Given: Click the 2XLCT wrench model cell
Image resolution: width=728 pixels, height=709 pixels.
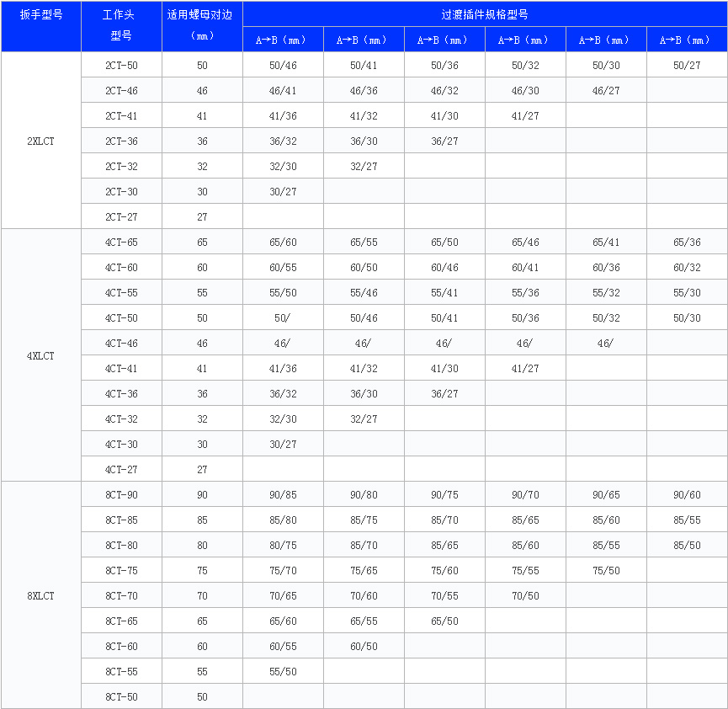Looking at the screenshot, I should tap(40, 141).
